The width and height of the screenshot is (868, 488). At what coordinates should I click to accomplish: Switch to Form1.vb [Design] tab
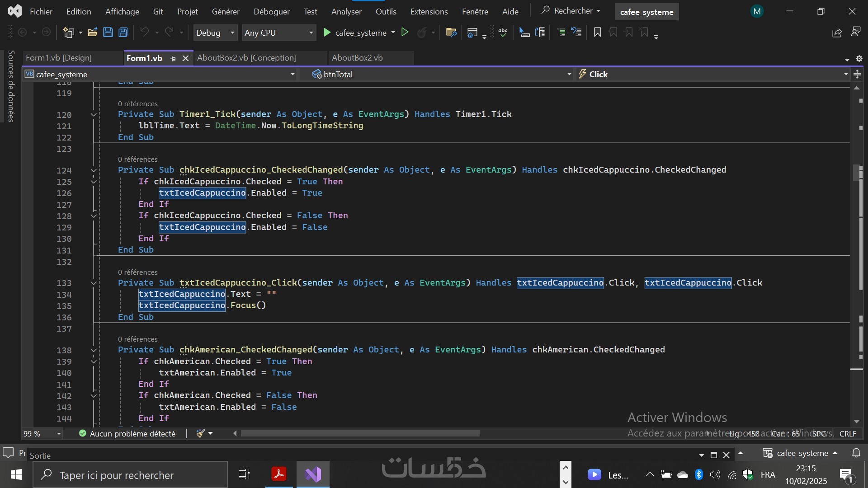coord(59,58)
